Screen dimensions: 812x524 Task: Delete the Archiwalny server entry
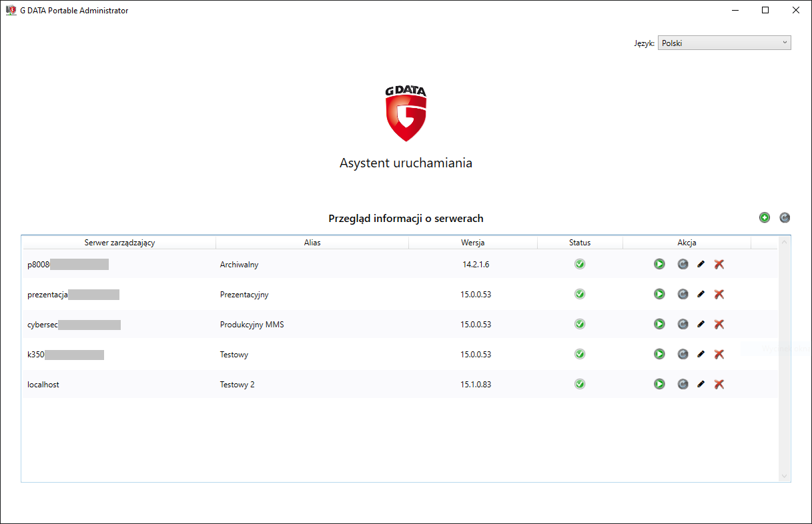719,264
